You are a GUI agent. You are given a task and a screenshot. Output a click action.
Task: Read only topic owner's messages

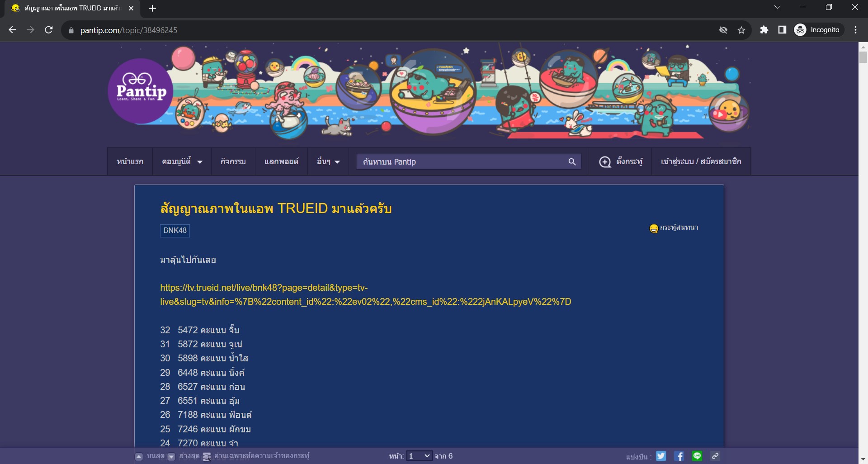click(x=256, y=456)
